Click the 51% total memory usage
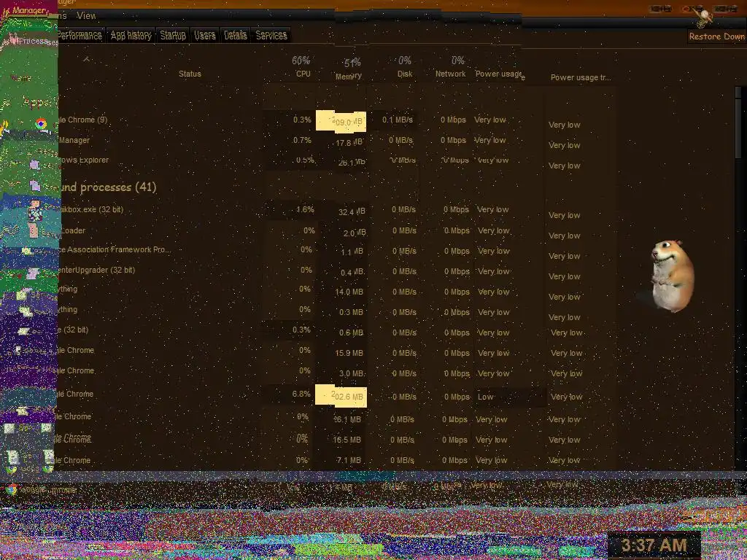The width and height of the screenshot is (747, 560). click(x=352, y=63)
